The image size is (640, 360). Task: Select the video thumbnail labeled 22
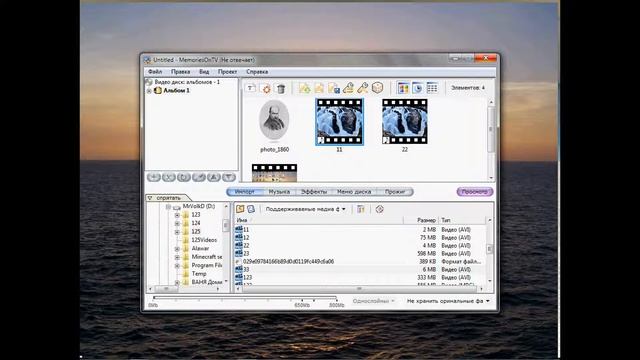click(x=404, y=122)
